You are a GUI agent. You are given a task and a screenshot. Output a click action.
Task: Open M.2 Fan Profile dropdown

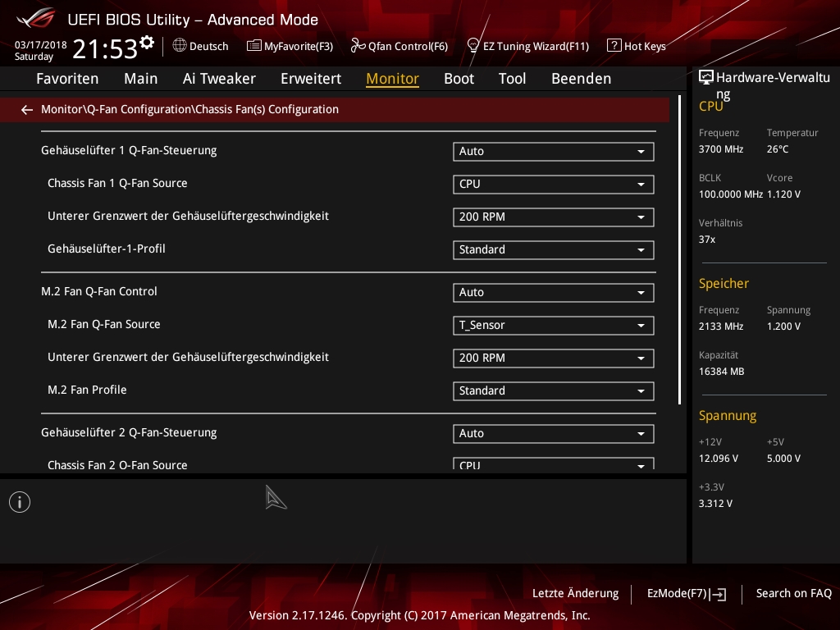click(554, 390)
